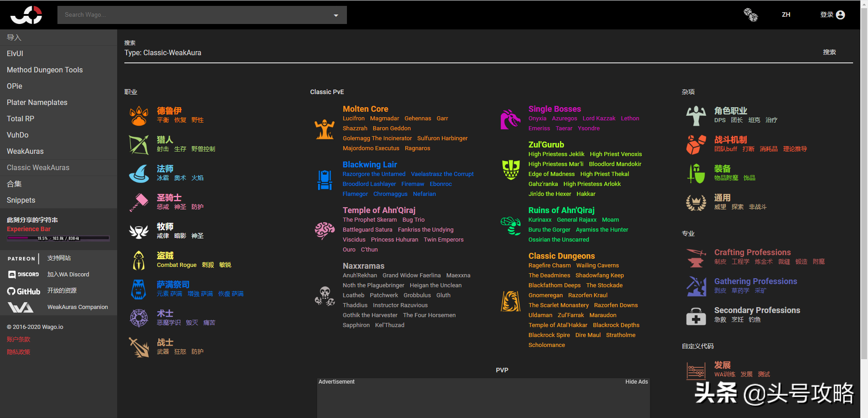Viewport: 868px width, 418px height.
Task: Click the Blackwing Lair throne icon
Action: pos(324,180)
